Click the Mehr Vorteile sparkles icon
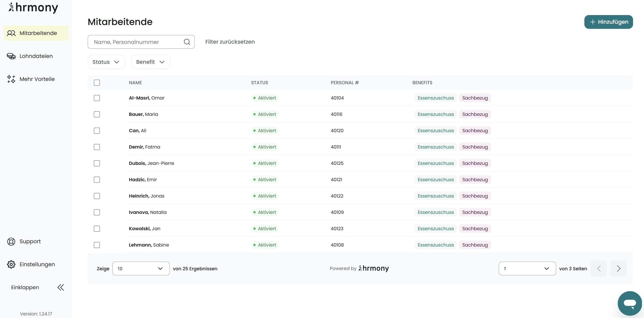Image resolution: width=644 pixels, height=318 pixels. coord(11,79)
